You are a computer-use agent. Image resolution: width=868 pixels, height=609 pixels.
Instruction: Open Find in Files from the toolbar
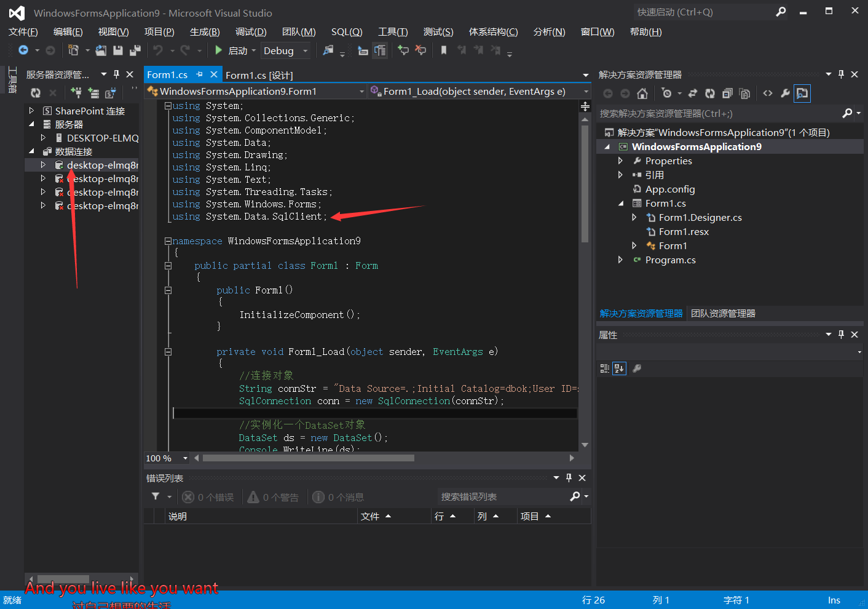click(x=328, y=50)
